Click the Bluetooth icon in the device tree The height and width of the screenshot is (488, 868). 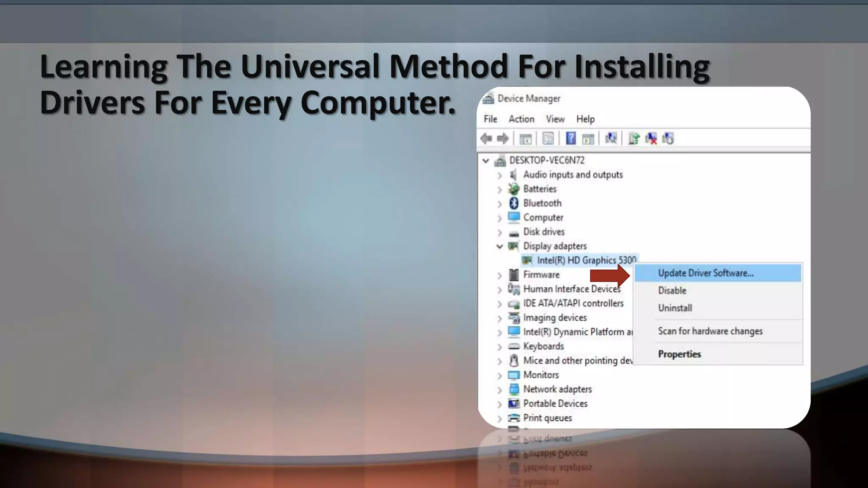click(x=514, y=203)
